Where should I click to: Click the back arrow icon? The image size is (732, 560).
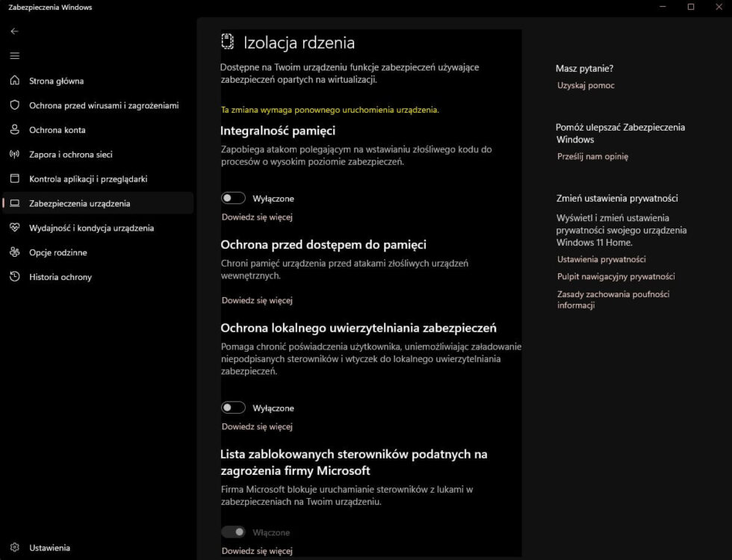pyautogui.click(x=14, y=31)
